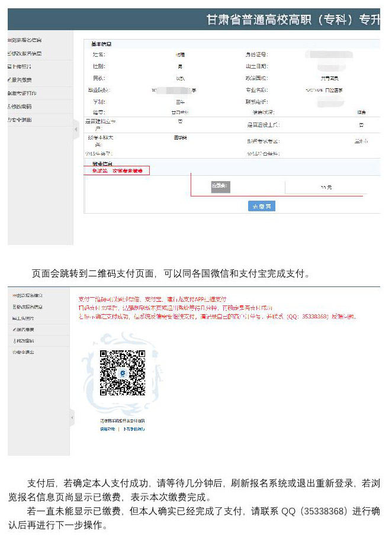
Task: Click the page title banner 甘肃省普通高校高职
Action: click(293, 19)
